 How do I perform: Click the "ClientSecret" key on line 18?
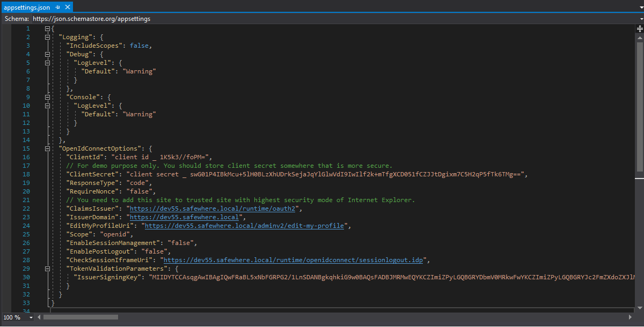tap(92, 174)
